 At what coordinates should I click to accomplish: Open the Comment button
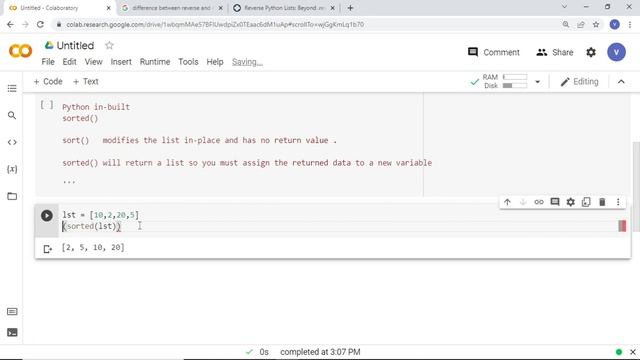493,52
